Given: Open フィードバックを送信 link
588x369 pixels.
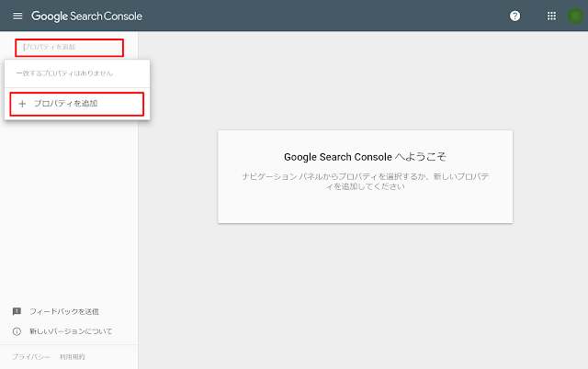Looking at the screenshot, I should tap(64, 311).
